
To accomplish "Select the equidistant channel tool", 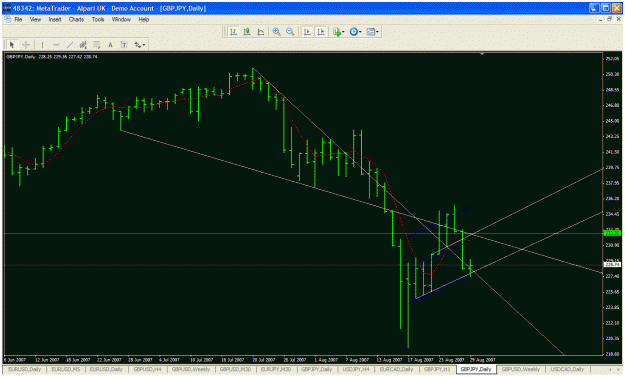I will [83, 45].
